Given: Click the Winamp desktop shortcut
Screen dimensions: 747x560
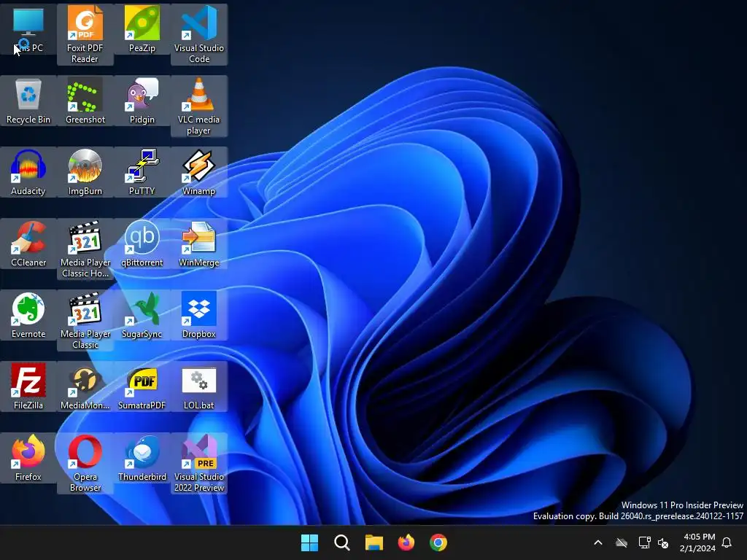Looking at the screenshot, I should (x=199, y=172).
